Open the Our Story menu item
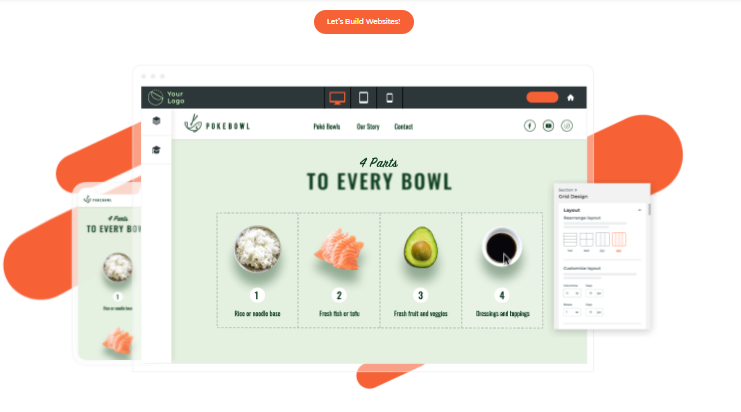This screenshot has height=412, width=741. pos(368,127)
